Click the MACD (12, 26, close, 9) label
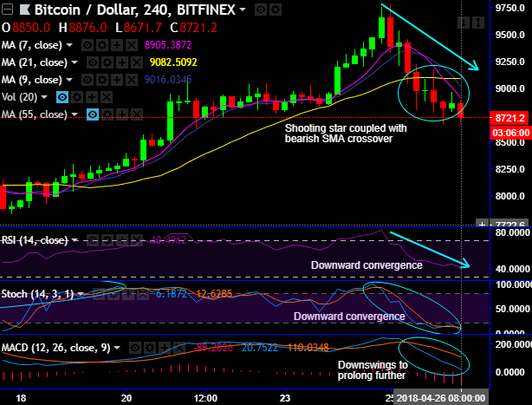This screenshot has width=532, height=405. point(56,348)
